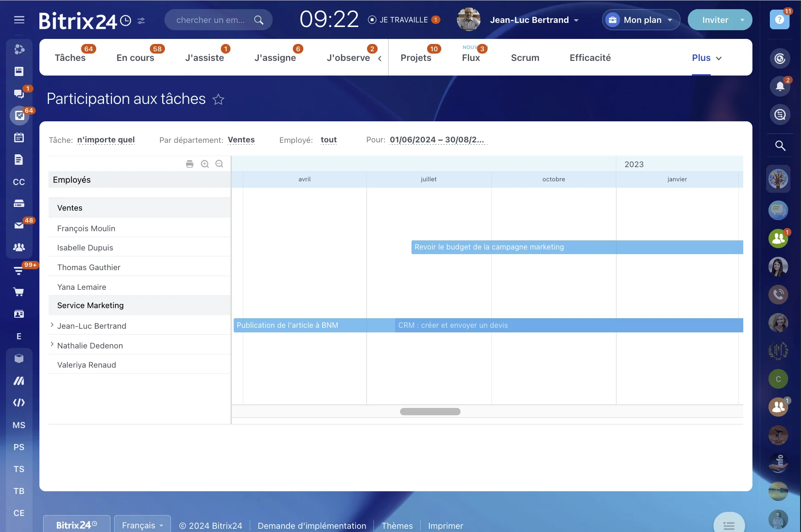Viewport: 801px width, 532px height.
Task: Click the print icon above Employés list
Action: [190, 164]
